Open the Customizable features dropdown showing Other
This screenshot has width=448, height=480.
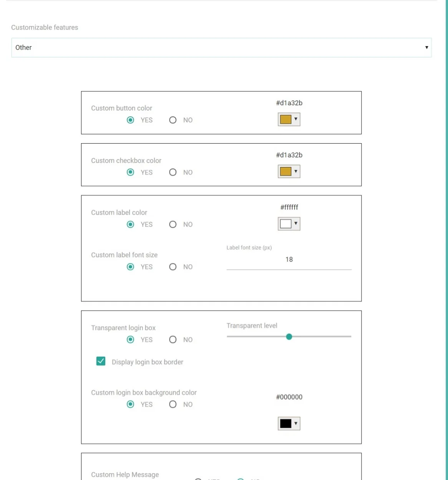pyautogui.click(x=221, y=48)
